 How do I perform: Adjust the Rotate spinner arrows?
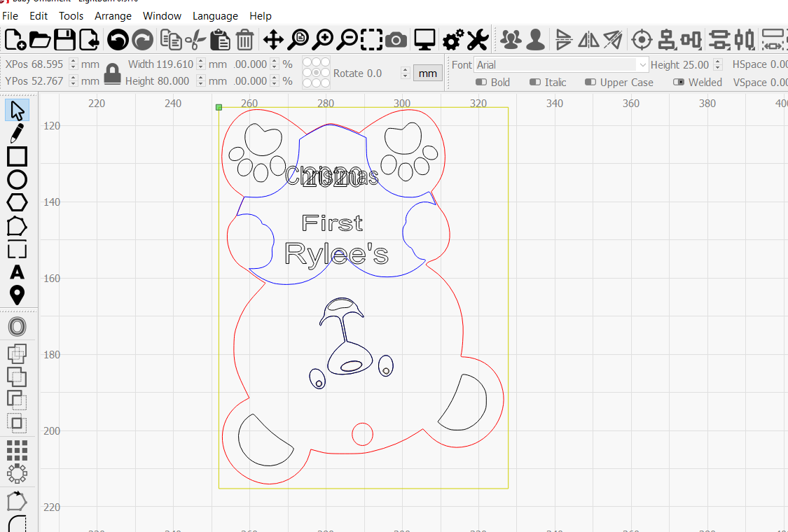click(406, 73)
